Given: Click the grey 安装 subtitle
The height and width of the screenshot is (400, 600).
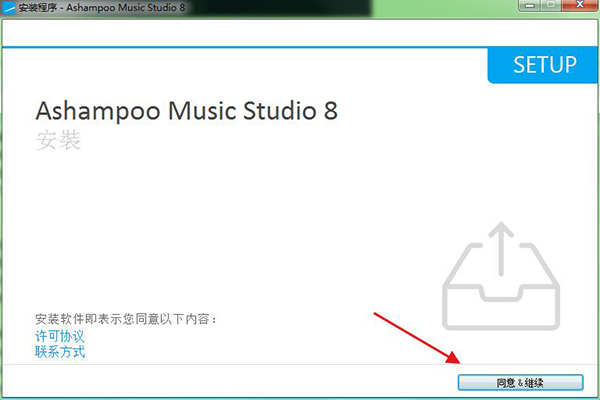Looking at the screenshot, I should coord(58,140).
